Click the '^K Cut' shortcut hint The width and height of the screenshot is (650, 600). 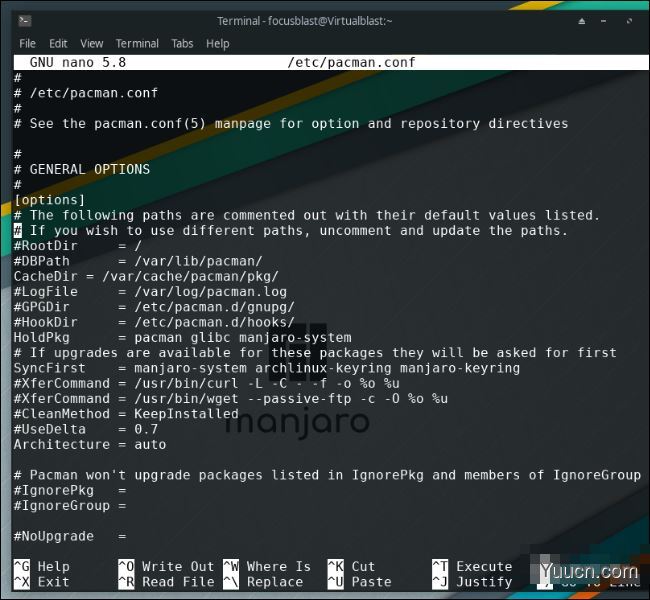coord(352,567)
